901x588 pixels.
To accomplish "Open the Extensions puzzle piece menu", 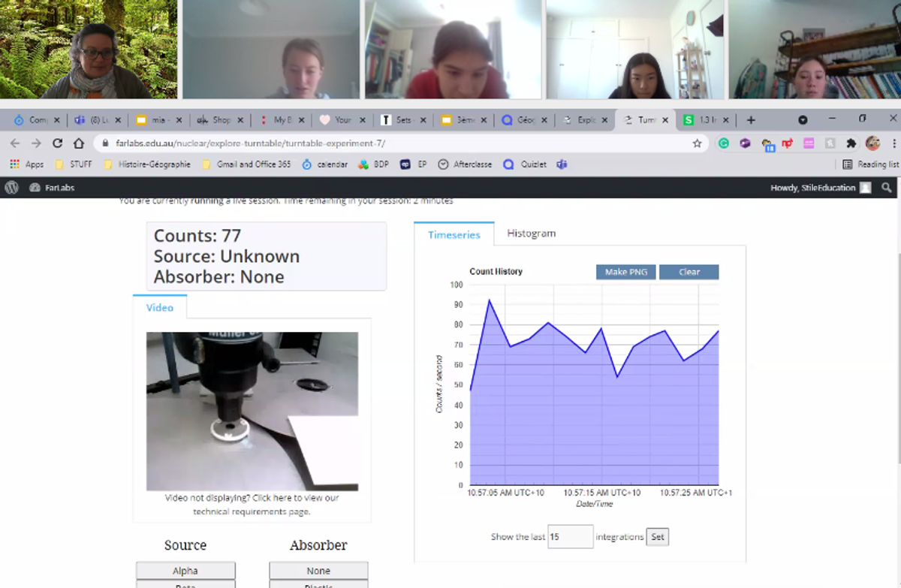I will point(851,143).
